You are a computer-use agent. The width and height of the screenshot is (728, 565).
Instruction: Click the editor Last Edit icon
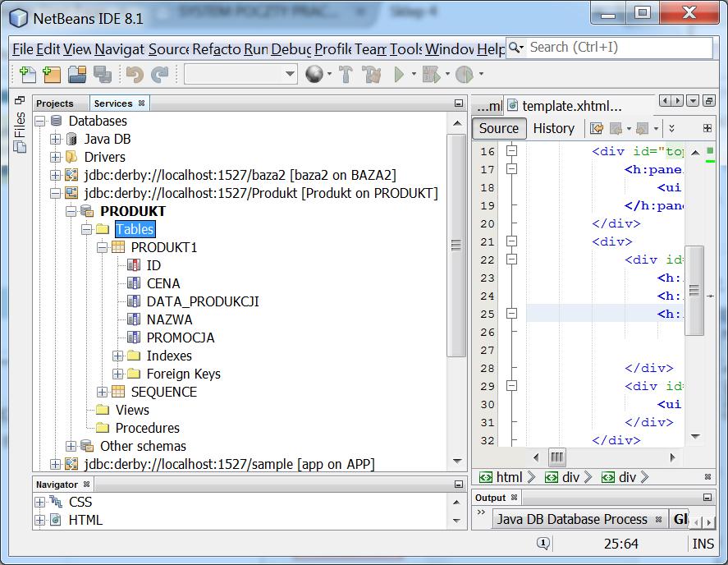pyautogui.click(x=597, y=128)
